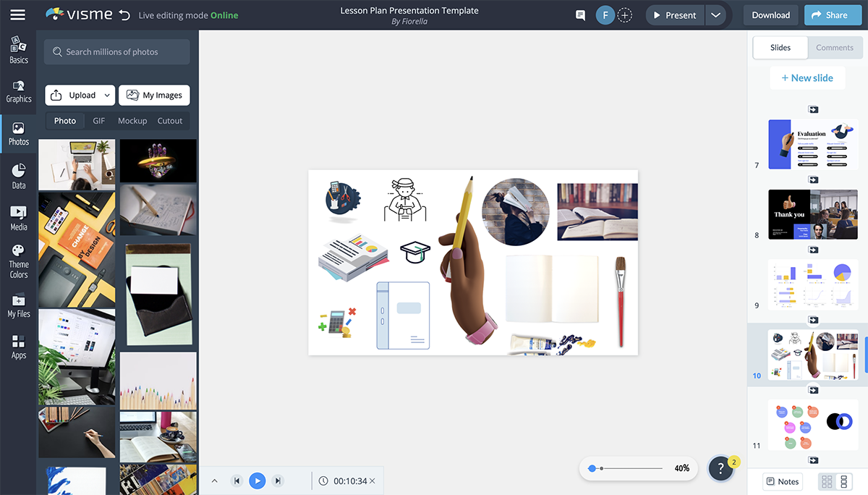
Task: Close the timeline duration timer
Action: point(373,481)
